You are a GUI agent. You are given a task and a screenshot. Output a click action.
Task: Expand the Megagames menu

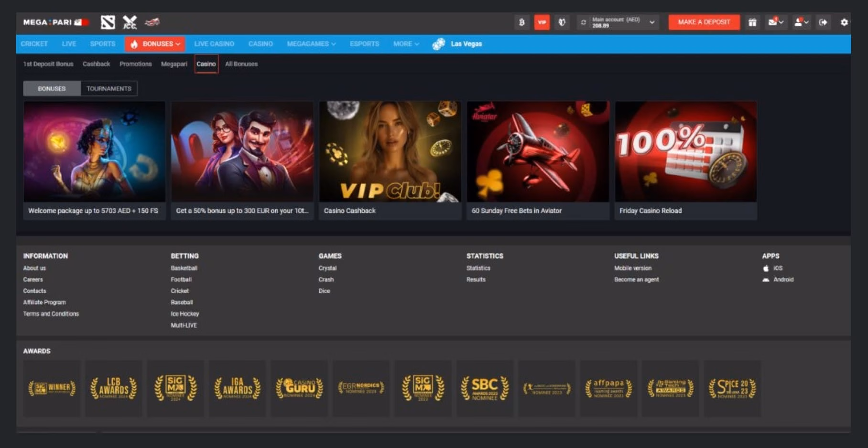[x=311, y=44]
